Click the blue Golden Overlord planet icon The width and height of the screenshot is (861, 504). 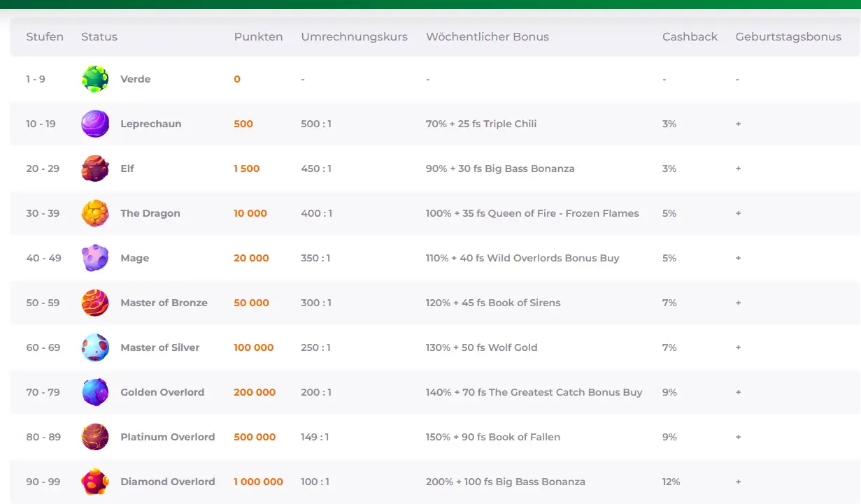tap(95, 392)
